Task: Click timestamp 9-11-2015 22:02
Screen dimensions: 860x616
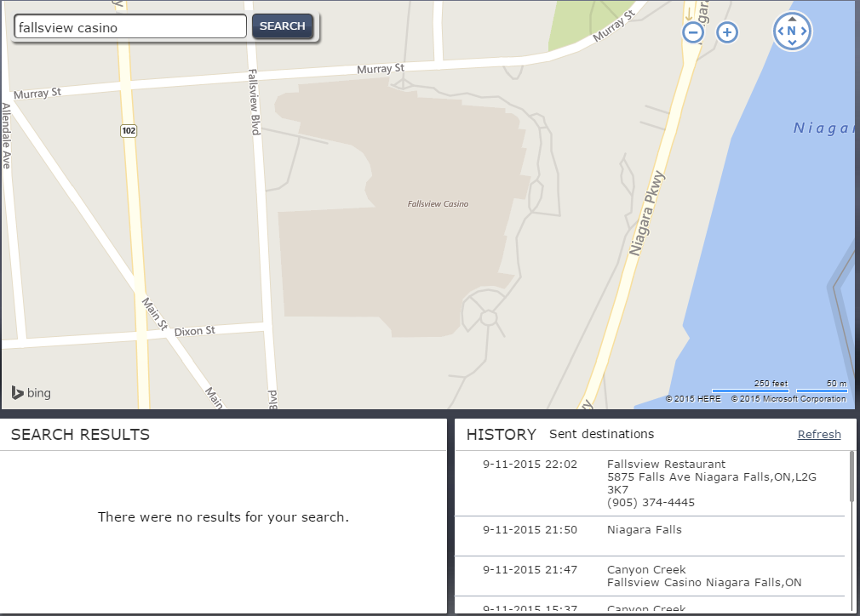Action: click(530, 465)
